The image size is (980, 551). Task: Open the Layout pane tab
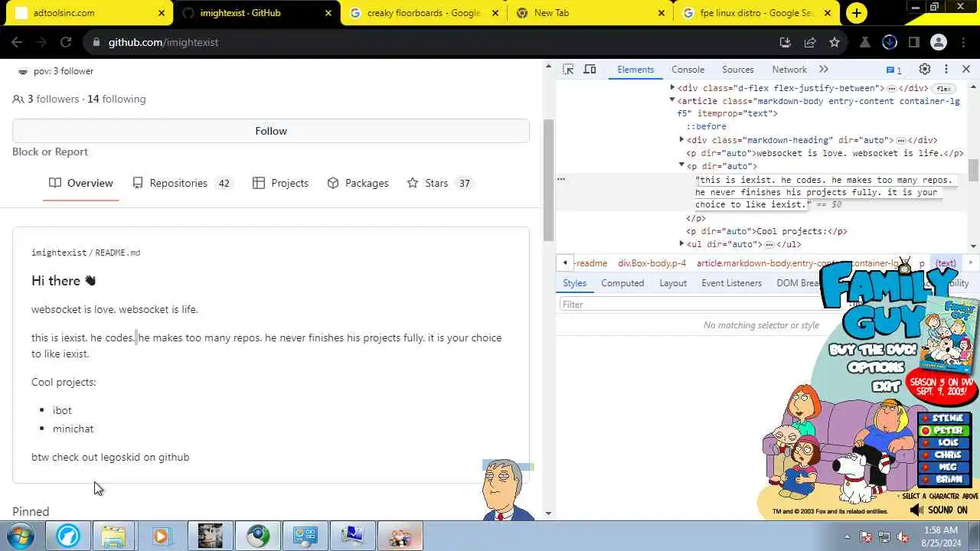pyautogui.click(x=673, y=283)
